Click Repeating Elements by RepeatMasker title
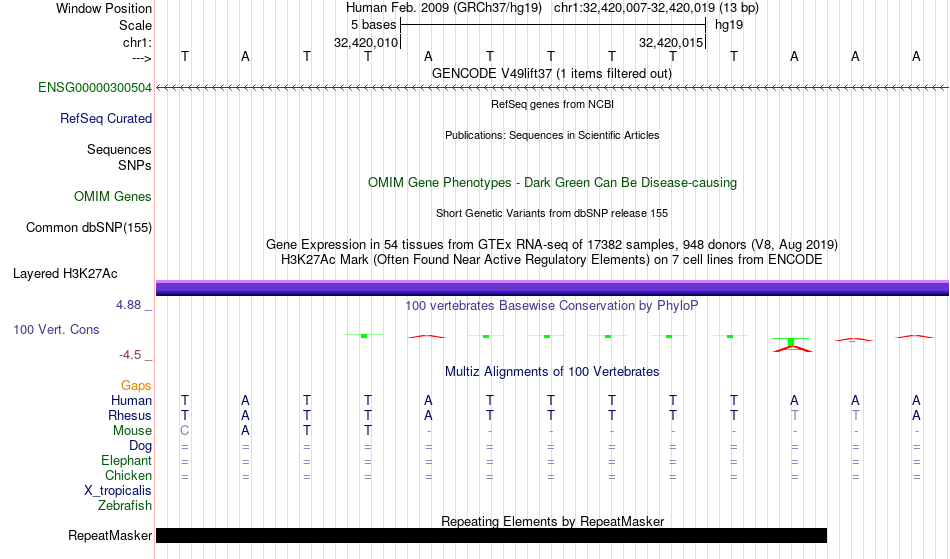 [x=552, y=521]
